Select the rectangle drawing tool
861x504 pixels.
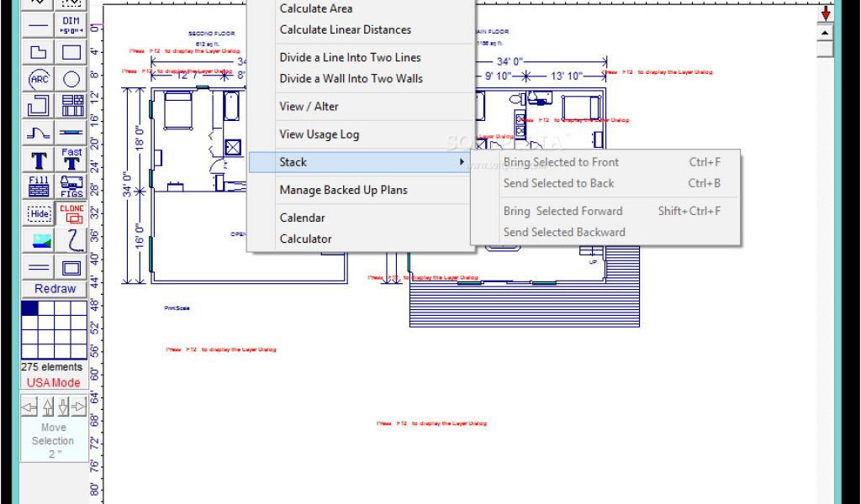tap(71, 52)
